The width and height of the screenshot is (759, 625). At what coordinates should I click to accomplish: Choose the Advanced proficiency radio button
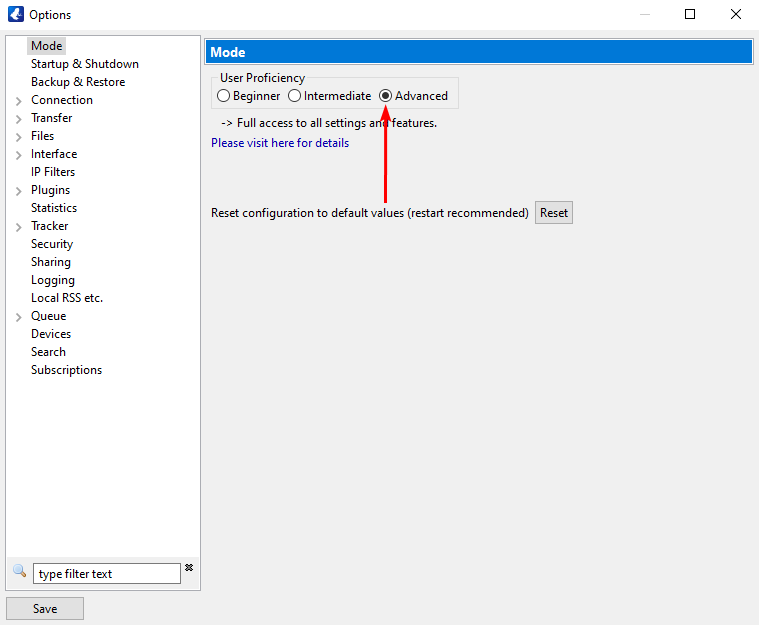(386, 96)
